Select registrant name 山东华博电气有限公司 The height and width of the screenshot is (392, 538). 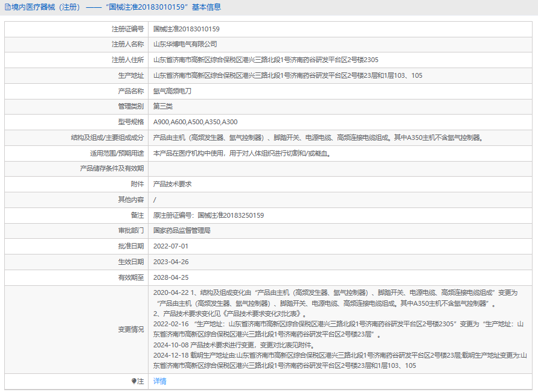[185, 44]
